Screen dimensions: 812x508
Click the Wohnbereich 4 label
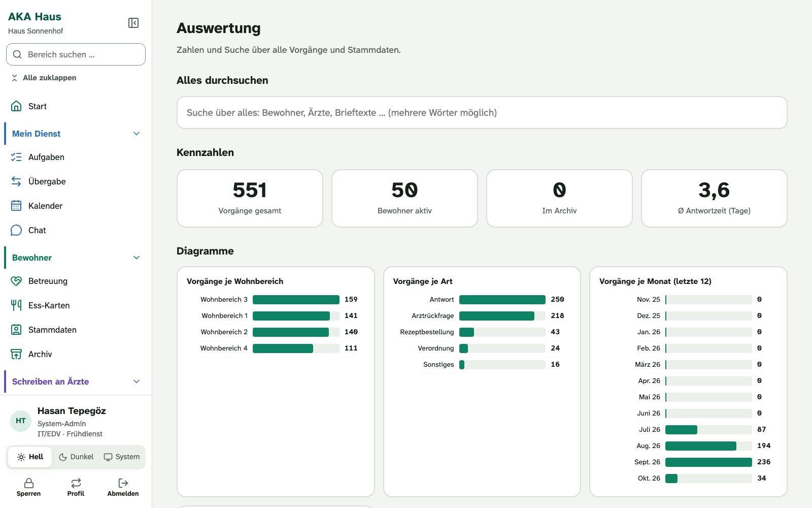224,348
